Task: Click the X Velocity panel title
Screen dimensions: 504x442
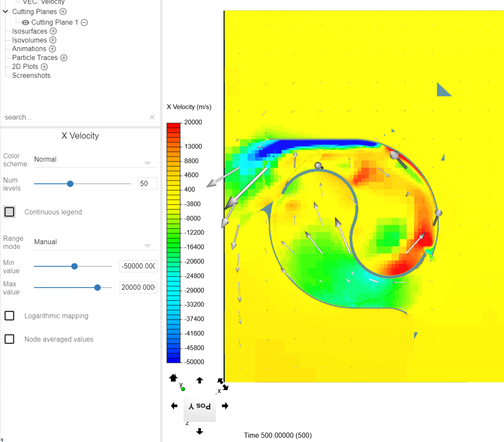Action: 80,136
